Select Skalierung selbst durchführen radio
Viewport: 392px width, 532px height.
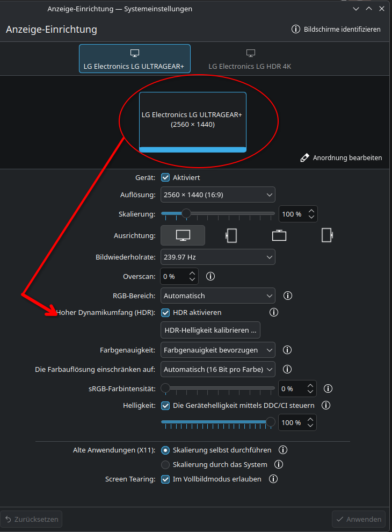pyautogui.click(x=165, y=450)
